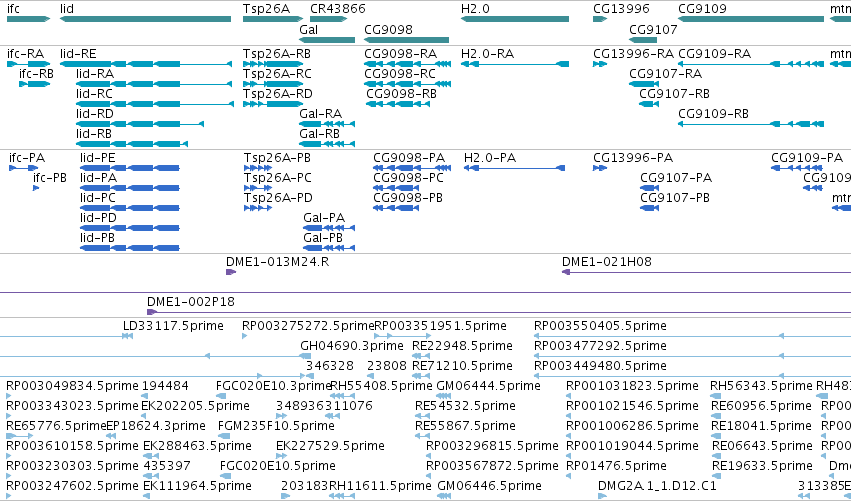Click the RP003477292.5prime EST
The height and width of the screenshot is (501, 851).
pos(693,356)
